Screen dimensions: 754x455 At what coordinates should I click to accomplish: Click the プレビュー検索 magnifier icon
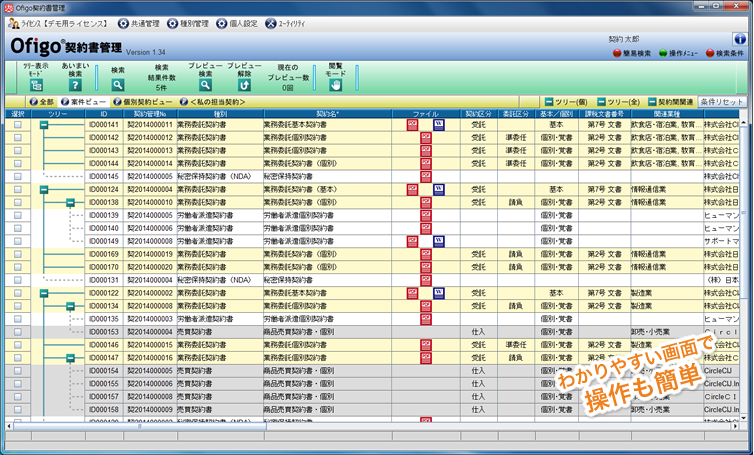pos(205,85)
